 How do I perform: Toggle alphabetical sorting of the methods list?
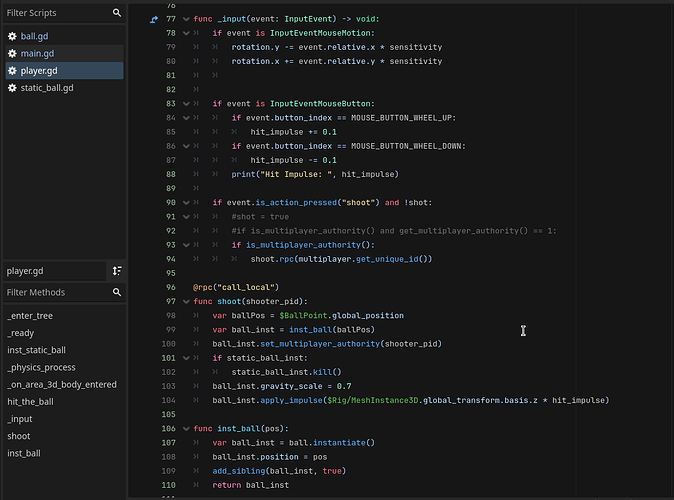[117, 271]
